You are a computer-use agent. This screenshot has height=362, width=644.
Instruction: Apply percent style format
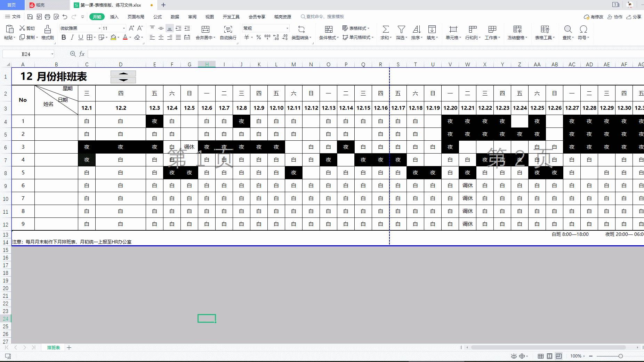[259, 37]
